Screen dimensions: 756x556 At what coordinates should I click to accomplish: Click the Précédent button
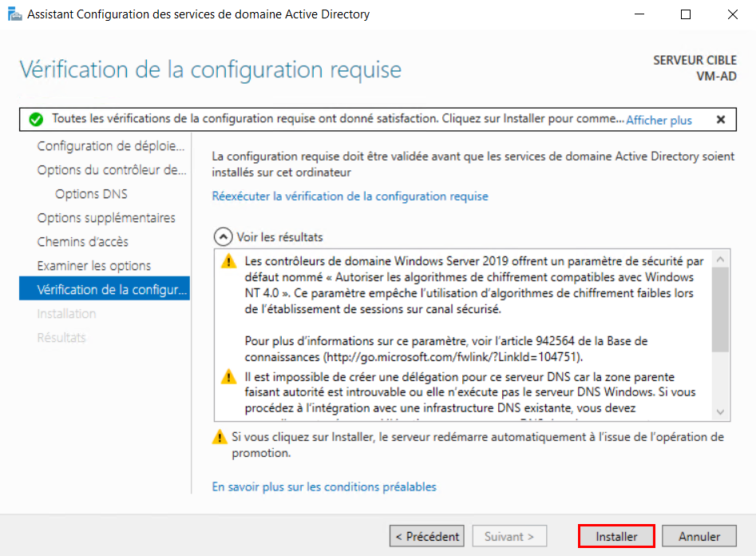pos(427,536)
